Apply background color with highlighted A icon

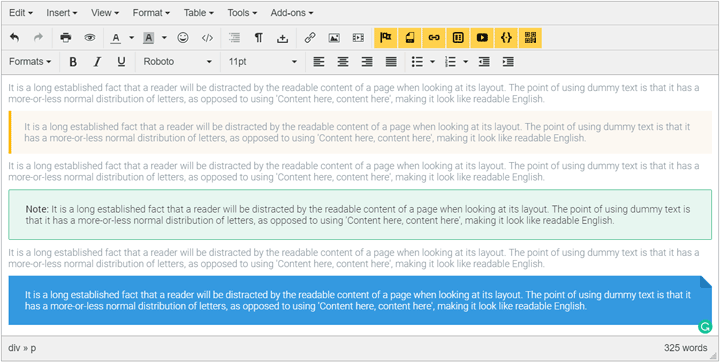point(148,38)
